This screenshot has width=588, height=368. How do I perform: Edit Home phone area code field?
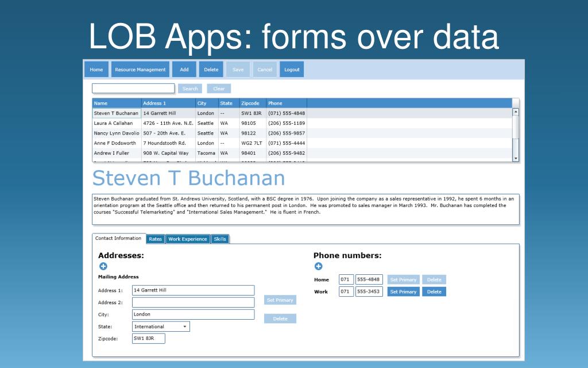(x=346, y=279)
